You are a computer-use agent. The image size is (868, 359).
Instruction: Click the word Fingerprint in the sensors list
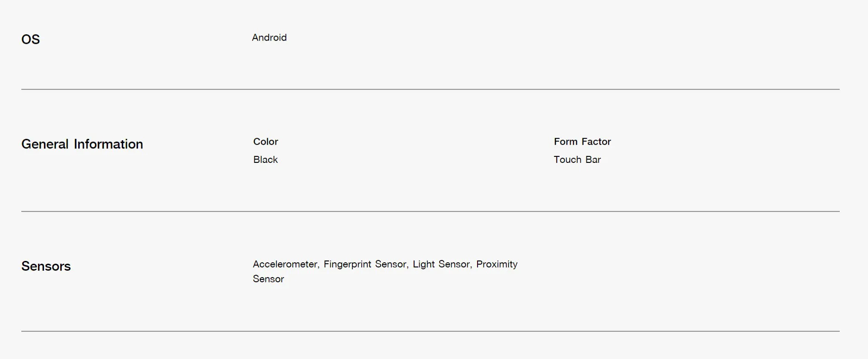click(x=347, y=264)
